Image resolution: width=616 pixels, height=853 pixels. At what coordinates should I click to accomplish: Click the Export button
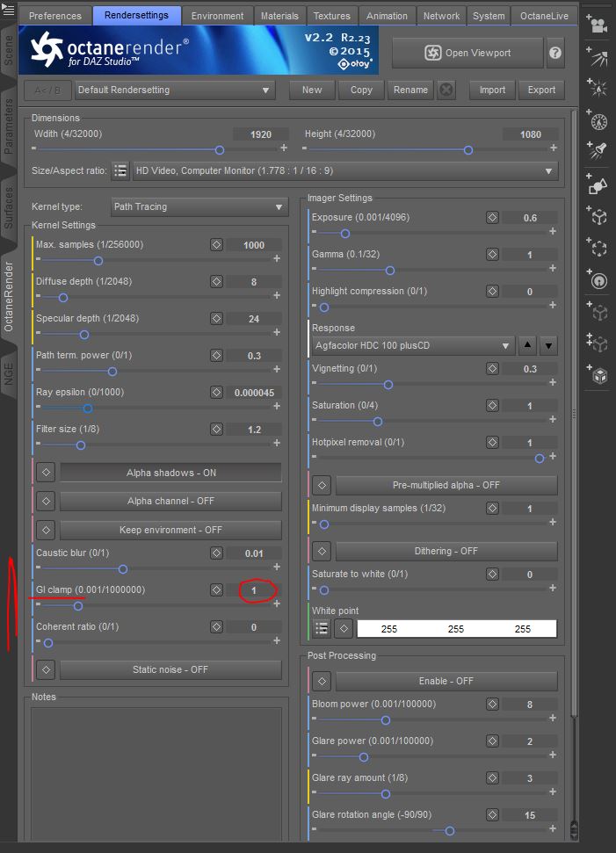tap(541, 90)
